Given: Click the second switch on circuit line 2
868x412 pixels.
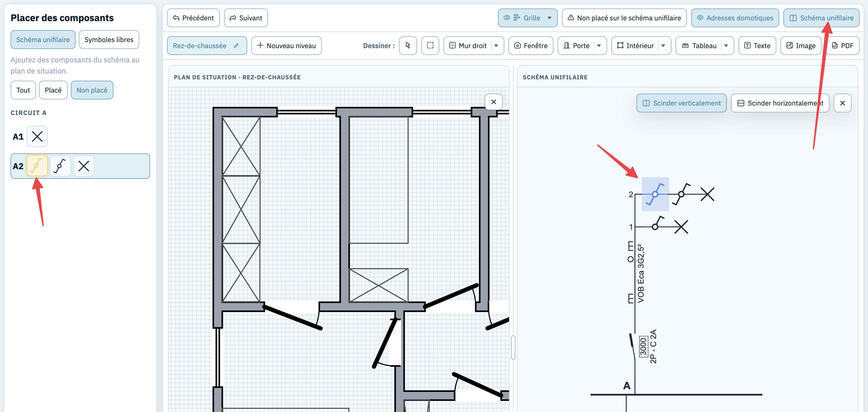Looking at the screenshot, I should pyautogui.click(x=681, y=194).
